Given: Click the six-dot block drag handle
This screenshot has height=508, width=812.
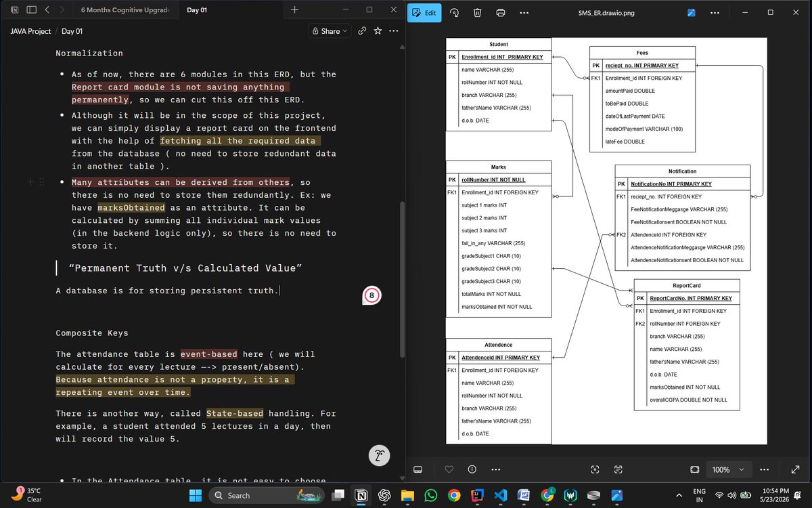Looking at the screenshot, I should pyautogui.click(x=42, y=182).
